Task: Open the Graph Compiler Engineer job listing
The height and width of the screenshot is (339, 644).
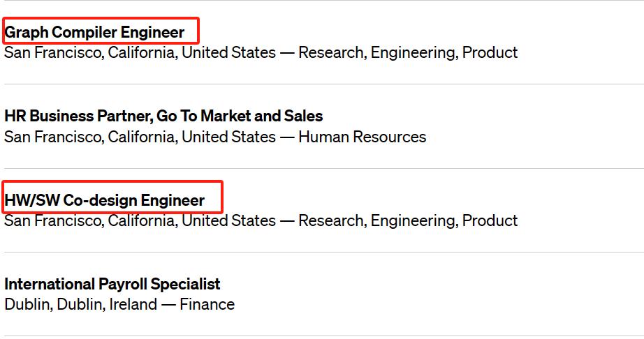Action: pyautogui.click(x=94, y=32)
